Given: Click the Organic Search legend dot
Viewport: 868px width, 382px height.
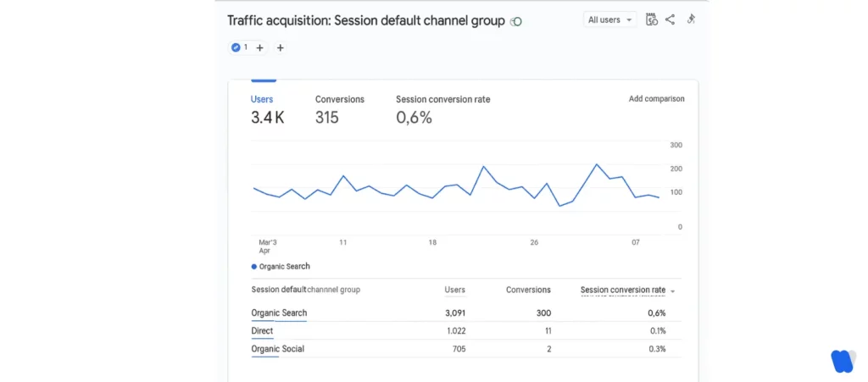Looking at the screenshot, I should [x=254, y=267].
